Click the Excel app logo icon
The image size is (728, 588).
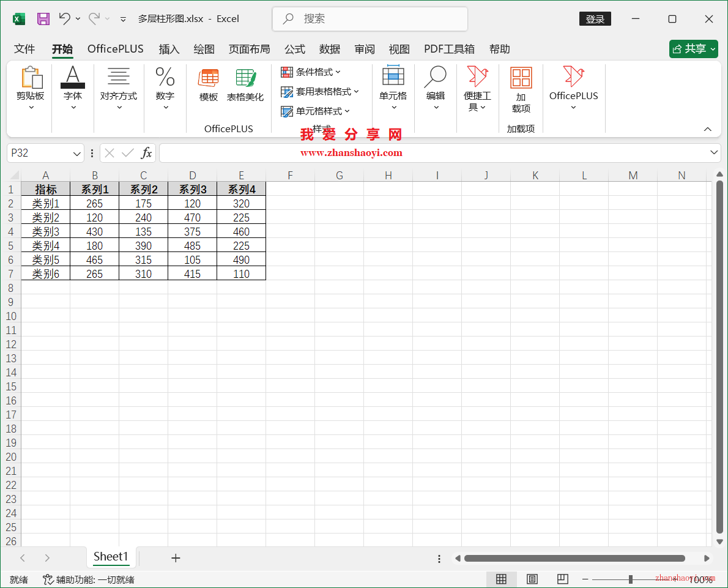18,19
